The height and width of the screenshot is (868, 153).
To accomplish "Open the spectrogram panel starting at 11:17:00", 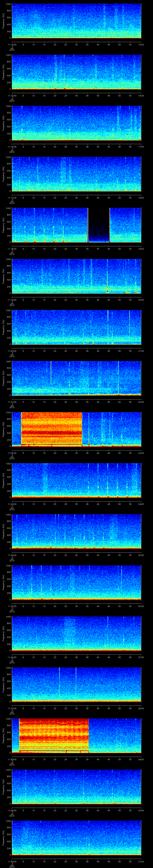I will tap(76, 174).
